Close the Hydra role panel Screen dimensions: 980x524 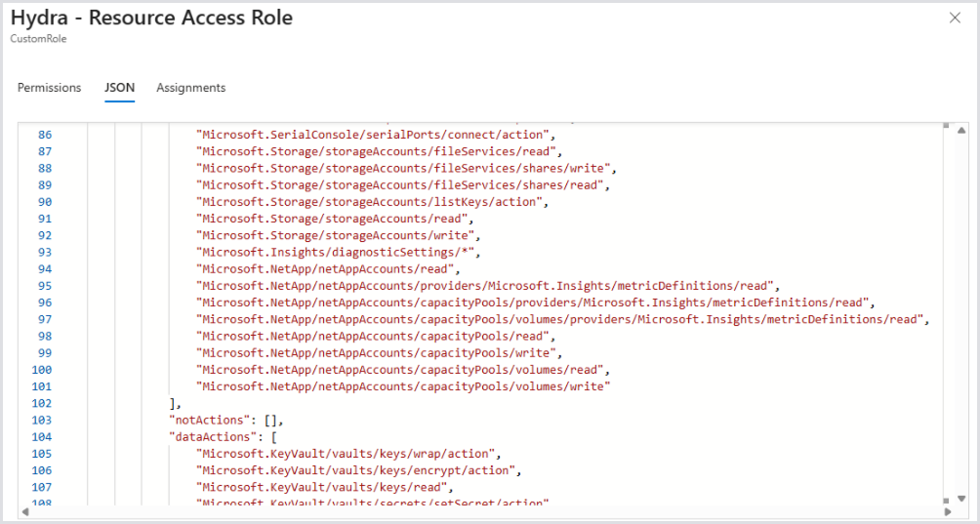(x=955, y=19)
